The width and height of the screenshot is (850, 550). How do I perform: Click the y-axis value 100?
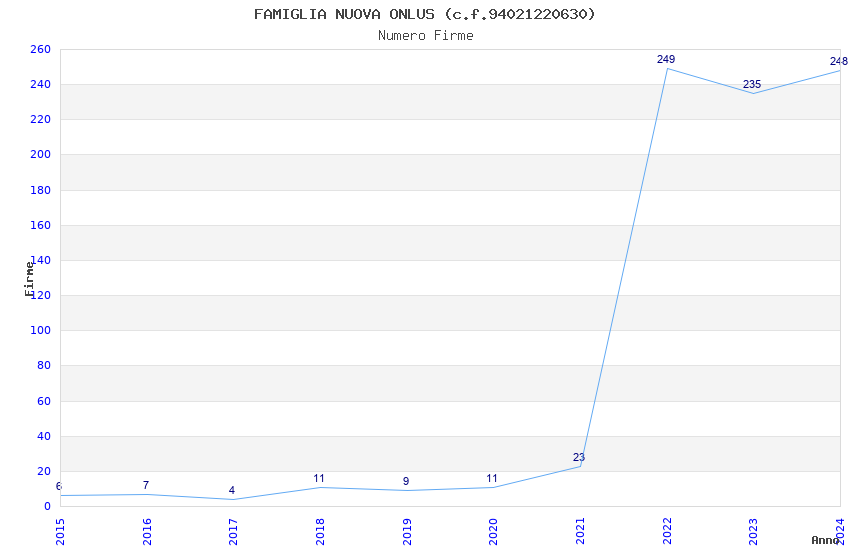pyautogui.click(x=40, y=331)
